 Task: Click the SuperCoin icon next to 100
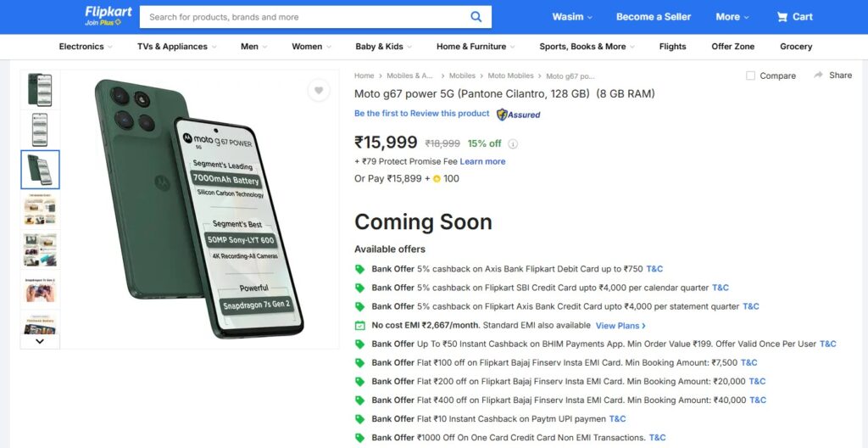437,179
